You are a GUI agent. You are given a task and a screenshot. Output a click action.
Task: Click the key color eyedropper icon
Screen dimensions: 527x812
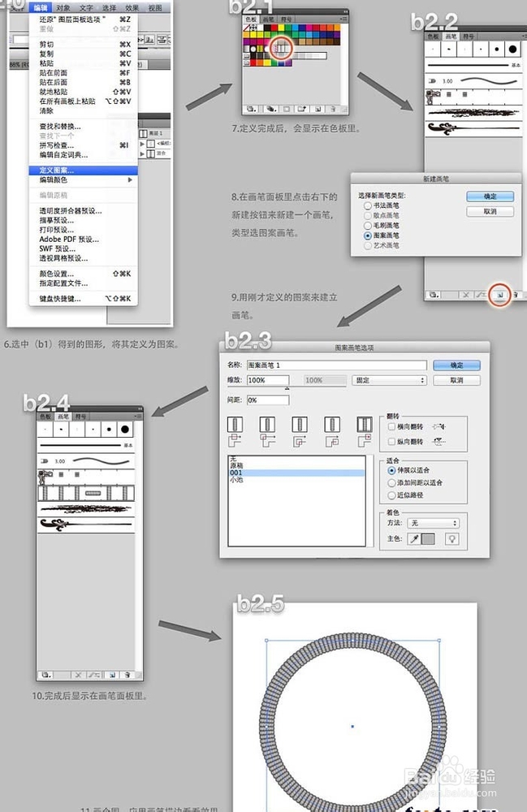[x=414, y=539]
